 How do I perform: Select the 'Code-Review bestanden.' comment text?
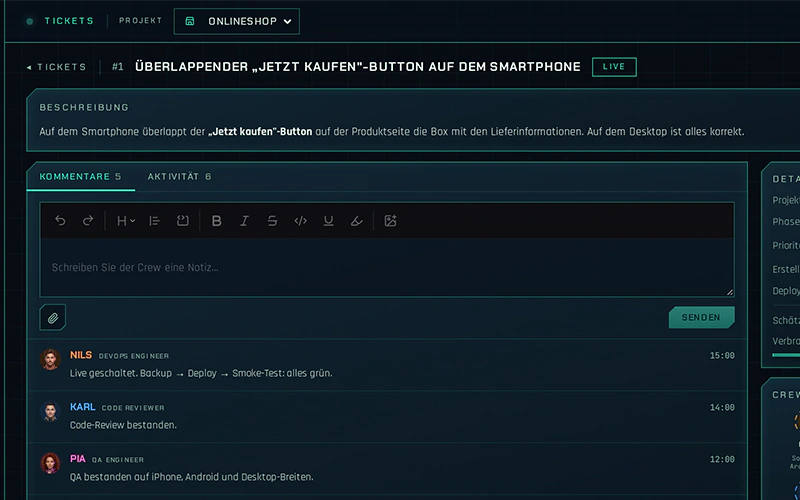pyautogui.click(x=123, y=425)
